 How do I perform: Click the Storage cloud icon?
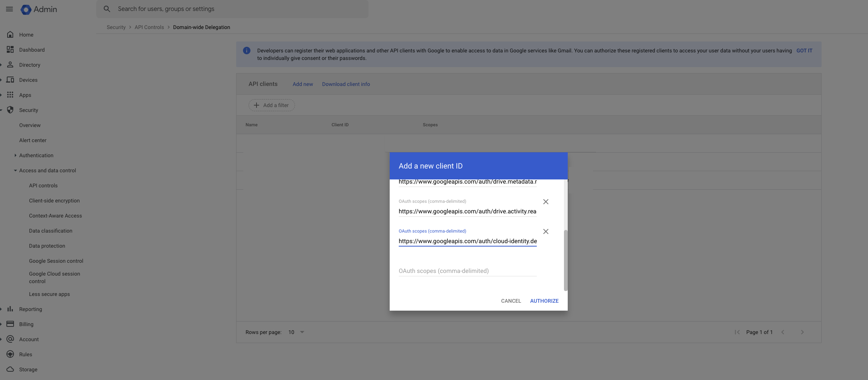[10, 369]
